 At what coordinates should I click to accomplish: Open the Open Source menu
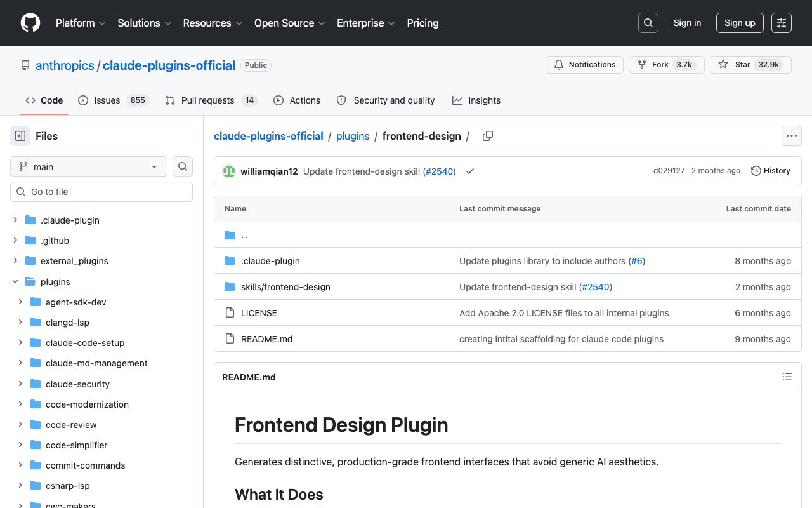point(290,23)
